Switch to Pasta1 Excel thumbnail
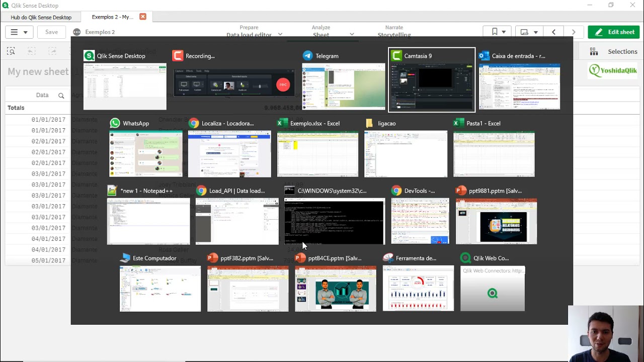This screenshot has width=644, height=362. pos(494,154)
